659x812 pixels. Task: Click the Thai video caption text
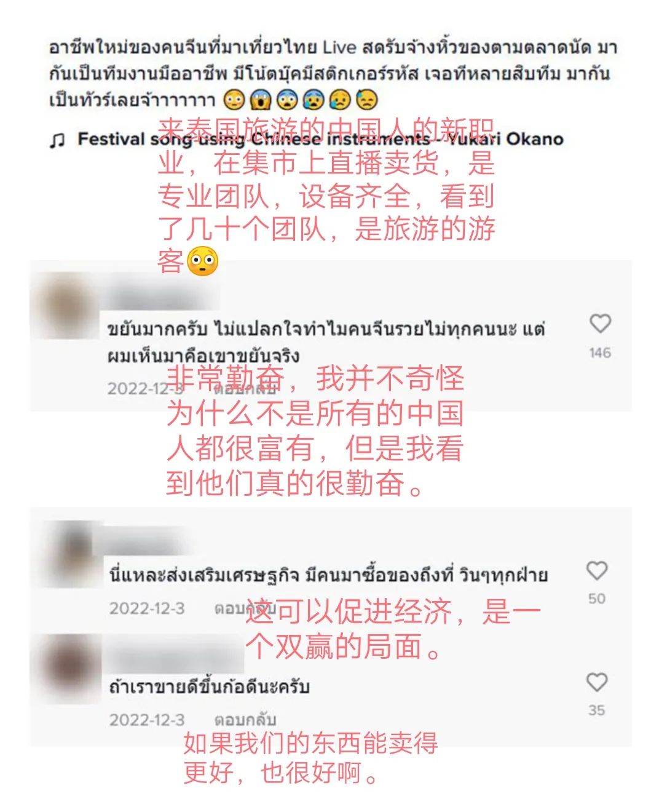pos(333,73)
